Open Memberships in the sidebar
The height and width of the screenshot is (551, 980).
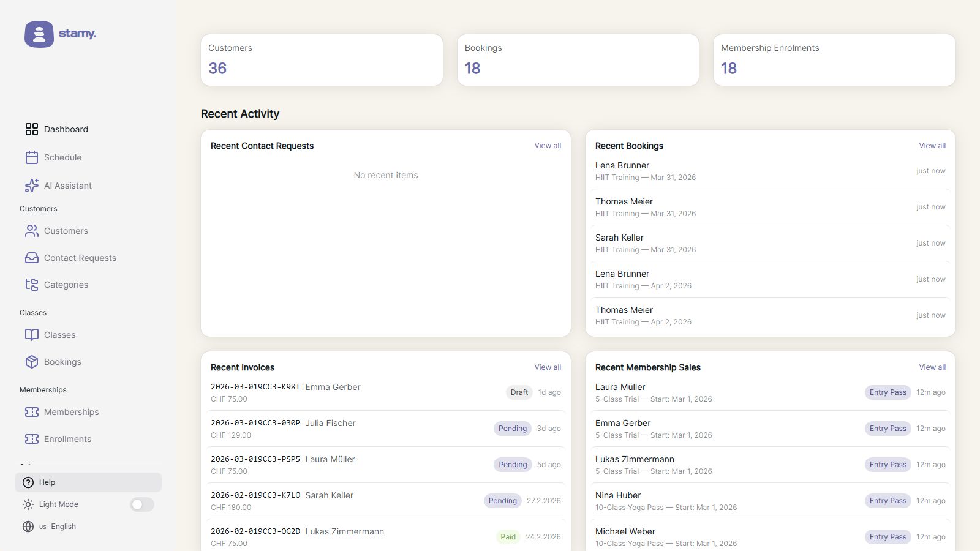pyautogui.click(x=71, y=412)
